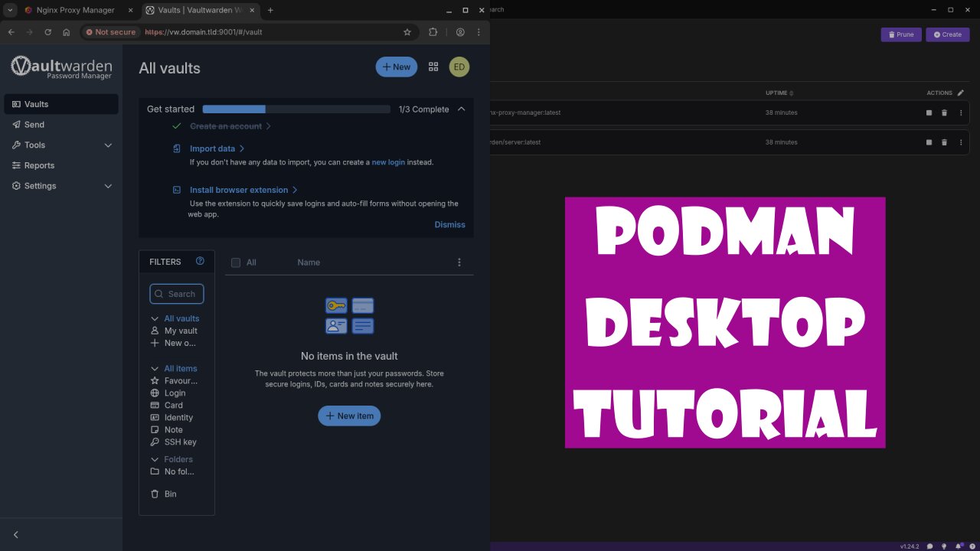Expand the Tools menu chevron

tap(108, 145)
